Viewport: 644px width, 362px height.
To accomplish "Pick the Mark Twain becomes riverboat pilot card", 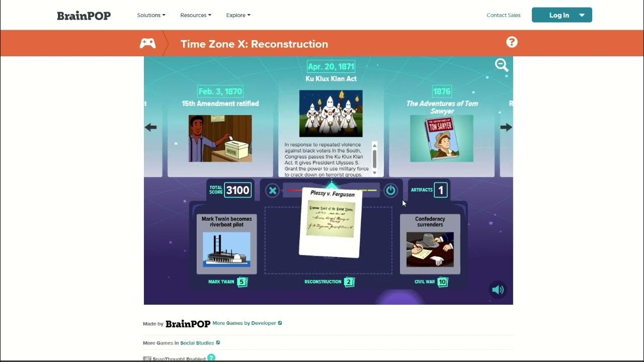I will [227, 244].
